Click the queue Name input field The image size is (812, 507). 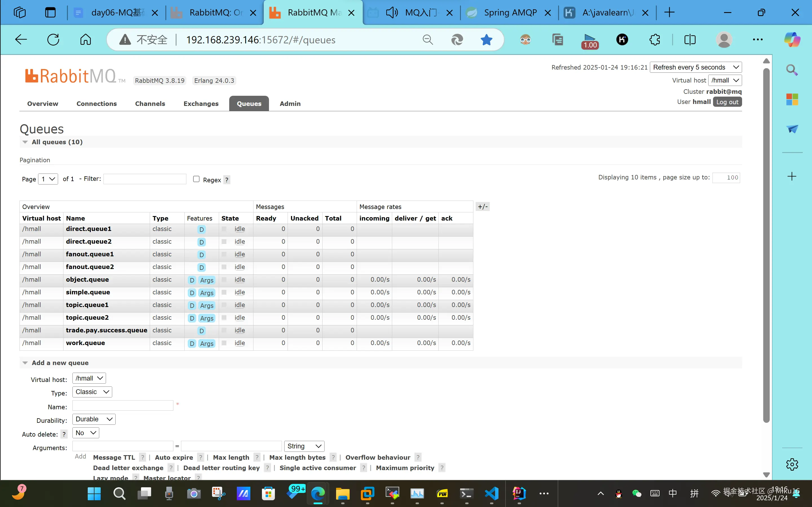(123, 406)
